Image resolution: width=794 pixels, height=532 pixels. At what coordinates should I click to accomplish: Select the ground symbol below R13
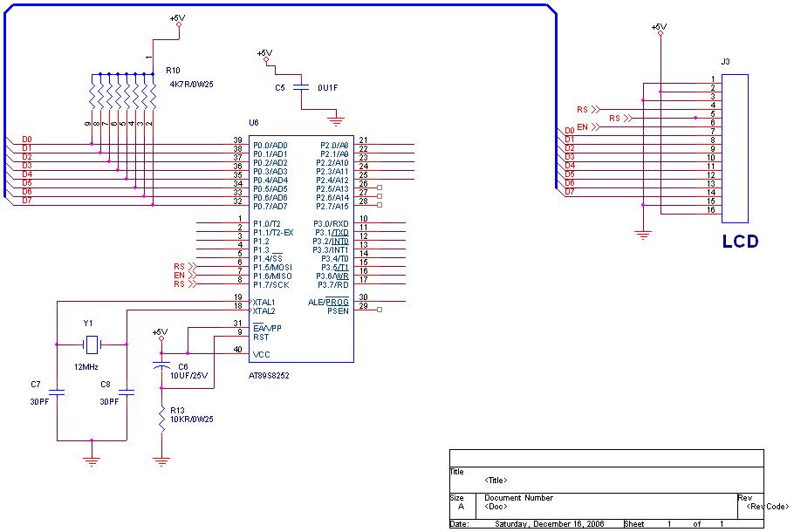point(161,461)
